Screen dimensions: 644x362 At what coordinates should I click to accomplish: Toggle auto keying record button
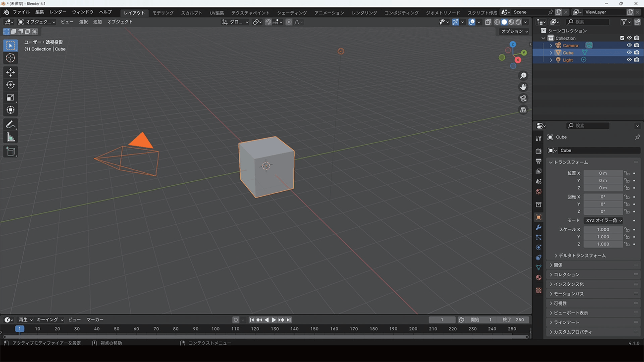tap(236, 320)
